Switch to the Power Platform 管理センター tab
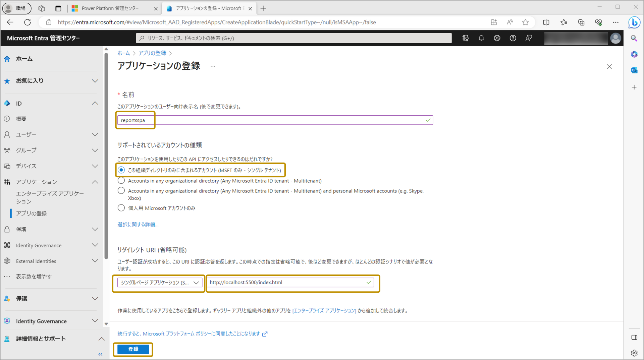The width and height of the screenshot is (644, 360). (x=111, y=8)
